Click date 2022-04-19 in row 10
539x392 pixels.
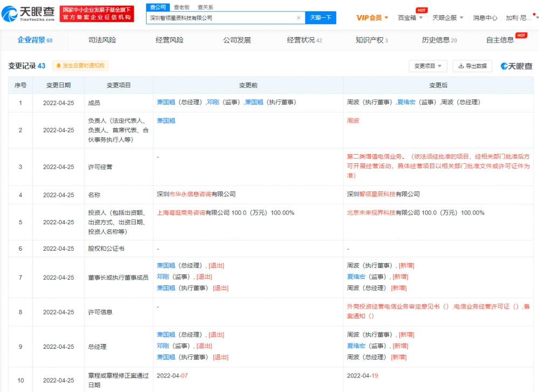point(362,376)
